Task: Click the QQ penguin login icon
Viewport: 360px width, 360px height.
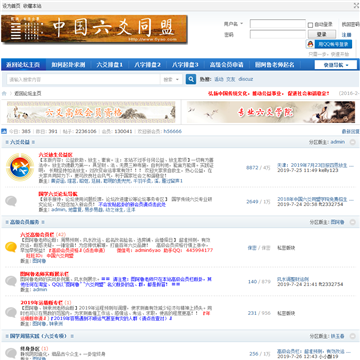Action: click(310, 44)
